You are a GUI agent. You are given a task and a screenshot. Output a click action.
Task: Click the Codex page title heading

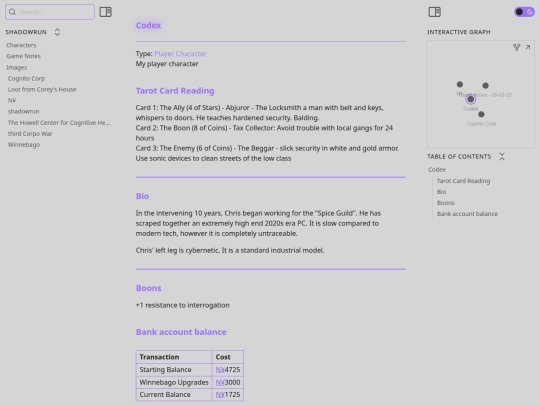pyautogui.click(x=148, y=25)
